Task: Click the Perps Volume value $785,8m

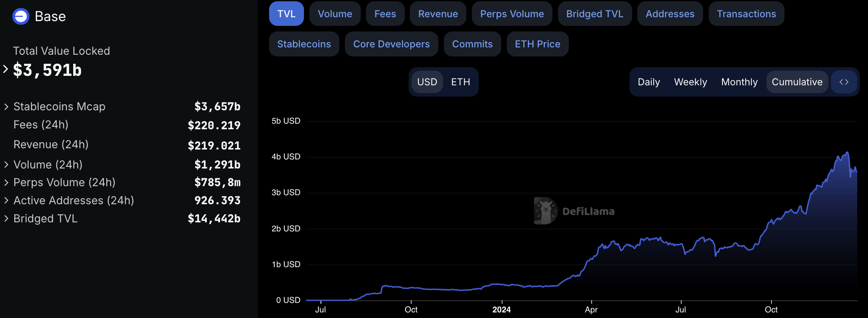Action: (217, 182)
